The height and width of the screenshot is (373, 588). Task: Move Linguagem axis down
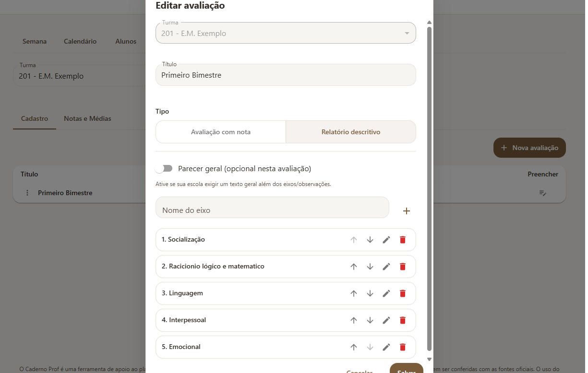point(370,293)
